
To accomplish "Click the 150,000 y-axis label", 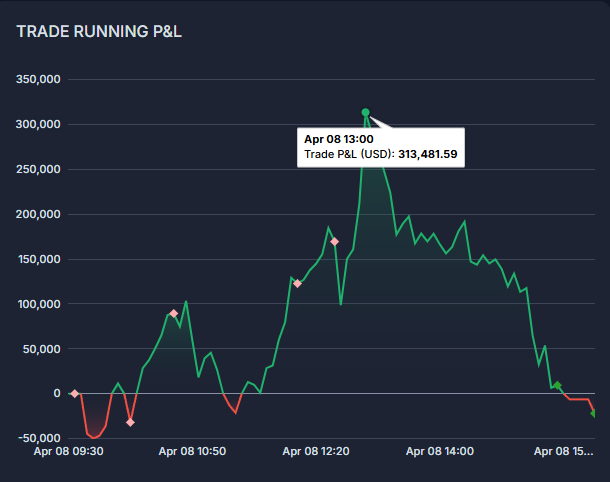I will pos(39,259).
